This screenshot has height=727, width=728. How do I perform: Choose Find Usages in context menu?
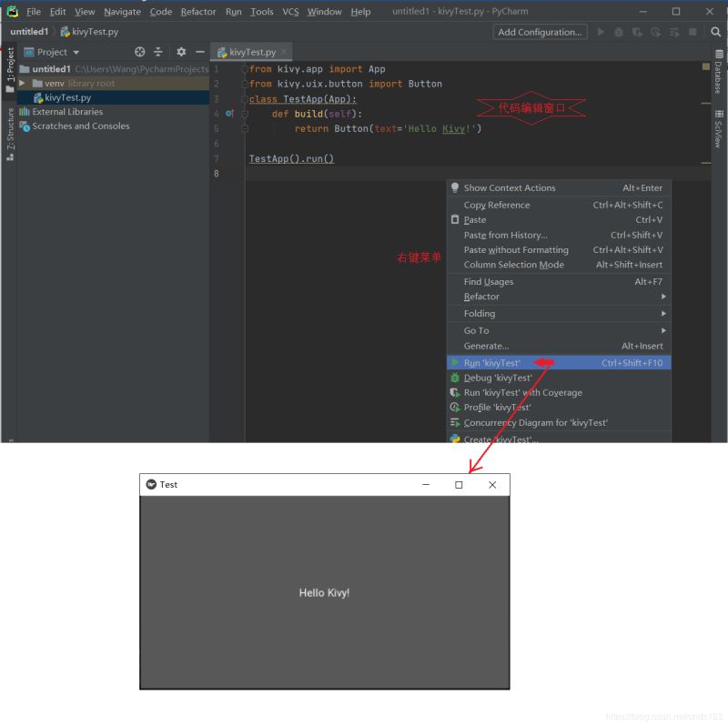pyautogui.click(x=559, y=281)
